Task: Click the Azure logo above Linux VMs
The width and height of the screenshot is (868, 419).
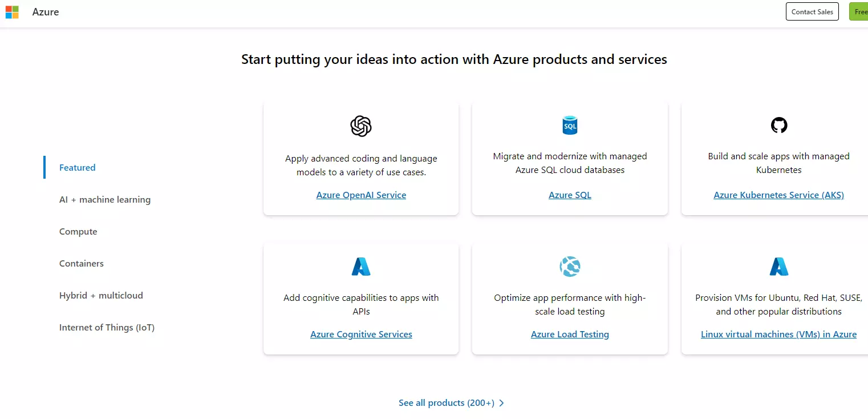Action: coord(778,267)
